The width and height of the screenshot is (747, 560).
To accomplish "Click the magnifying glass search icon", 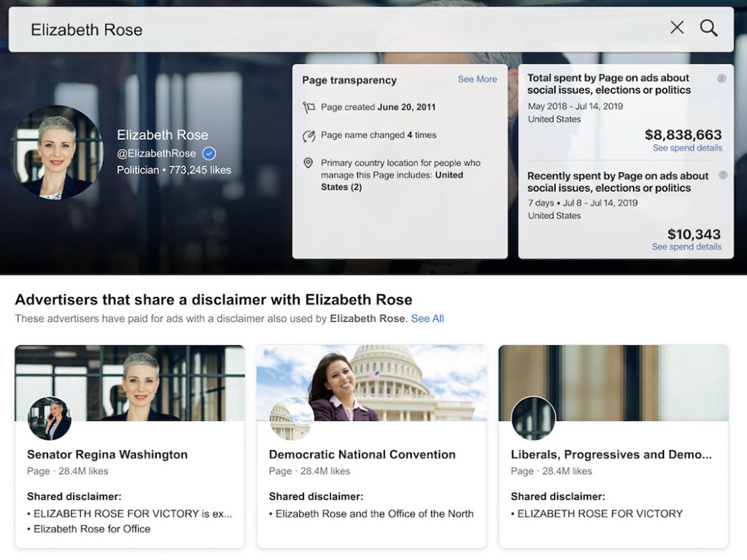I will pos(708,28).
